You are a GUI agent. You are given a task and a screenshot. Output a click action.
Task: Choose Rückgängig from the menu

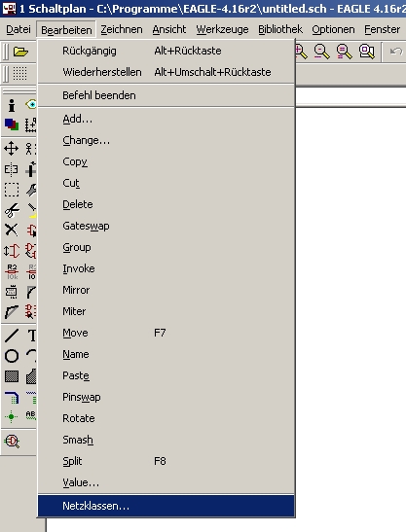coord(166,51)
